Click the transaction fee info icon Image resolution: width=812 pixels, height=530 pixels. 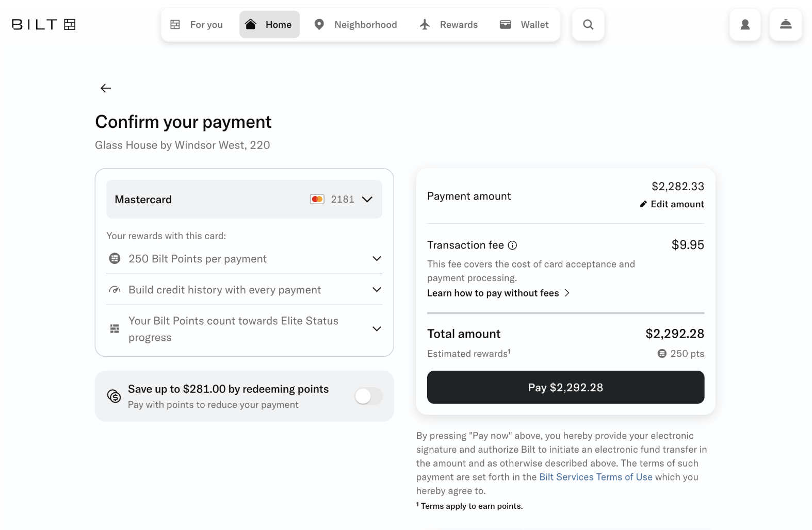pyautogui.click(x=512, y=245)
